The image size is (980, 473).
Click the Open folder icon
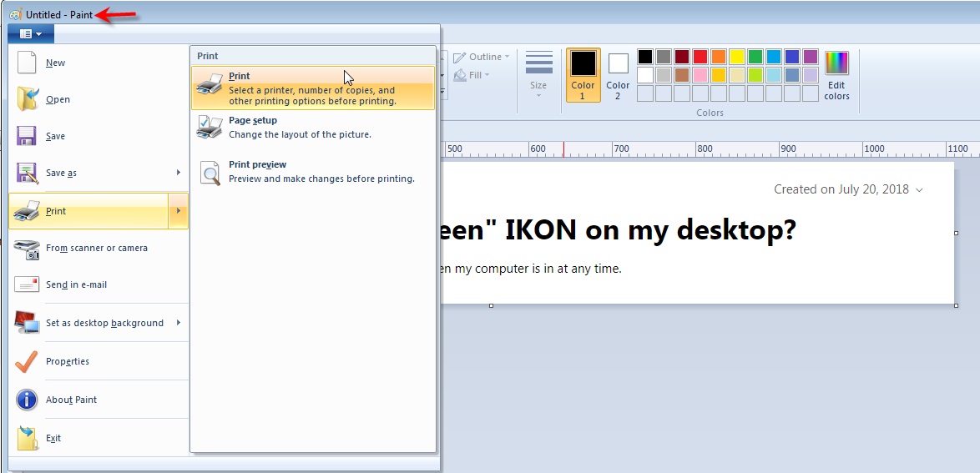click(x=27, y=99)
